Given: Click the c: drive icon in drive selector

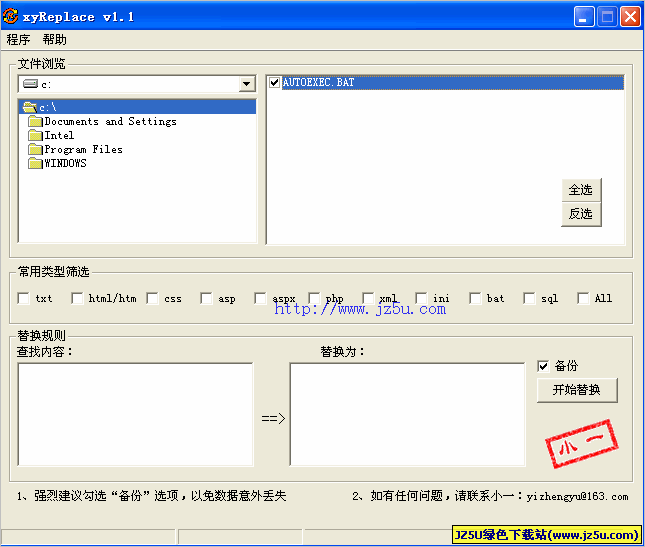Looking at the screenshot, I should pos(30,84).
